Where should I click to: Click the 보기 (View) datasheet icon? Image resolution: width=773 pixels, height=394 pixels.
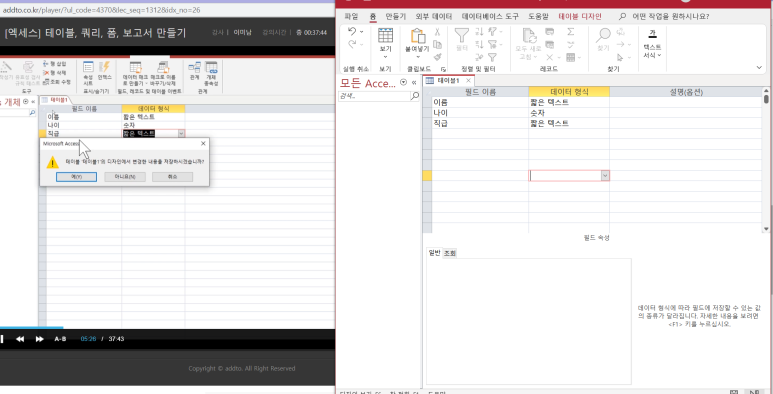tap(385, 36)
